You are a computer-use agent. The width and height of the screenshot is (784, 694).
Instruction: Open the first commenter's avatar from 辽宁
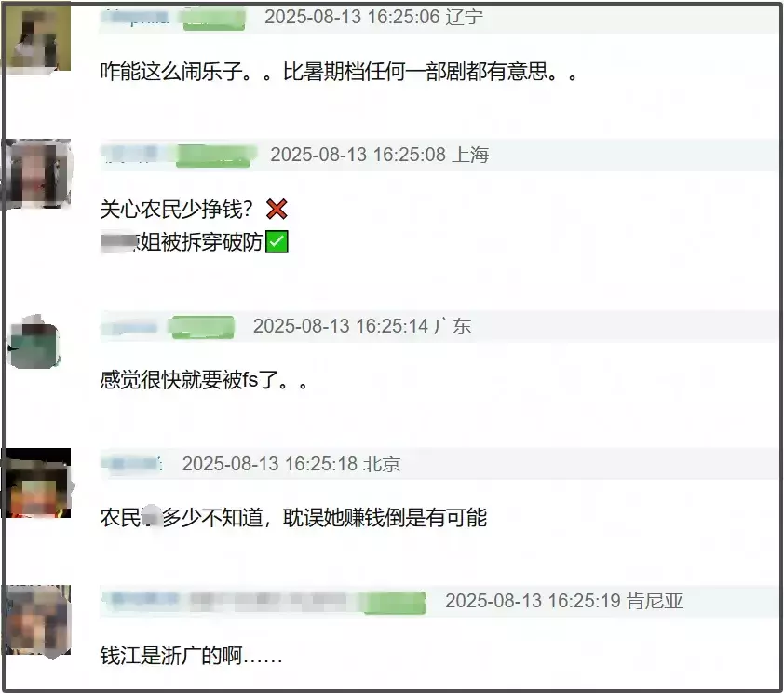(36, 39)
